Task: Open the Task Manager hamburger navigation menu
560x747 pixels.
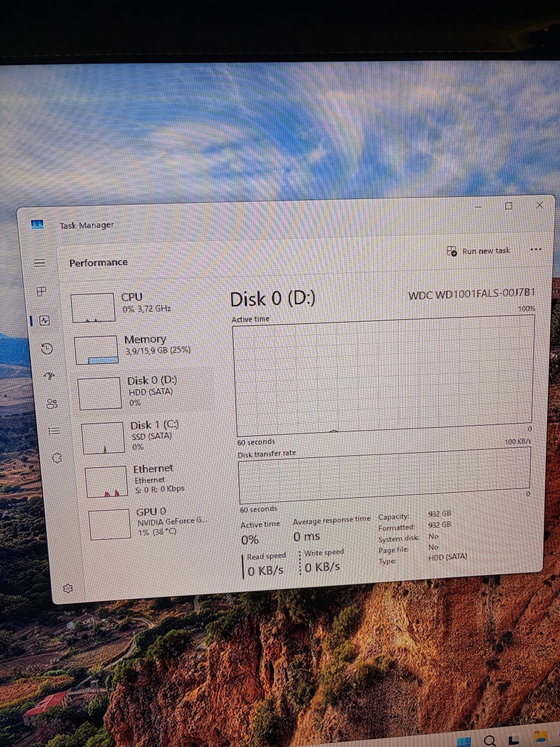Action: pos(39,263)
